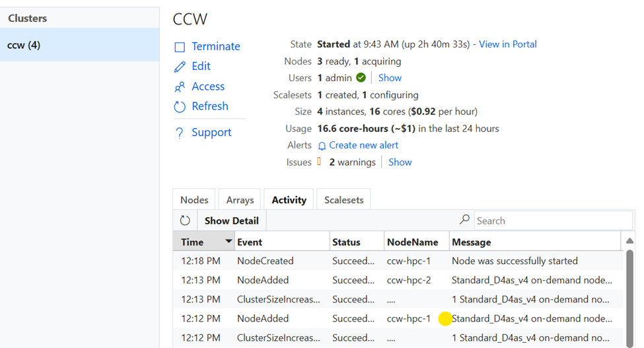The width and height of the screenshot is (644, 348).
Task: Click the activity table refresh icon
Action: point(185,221)
